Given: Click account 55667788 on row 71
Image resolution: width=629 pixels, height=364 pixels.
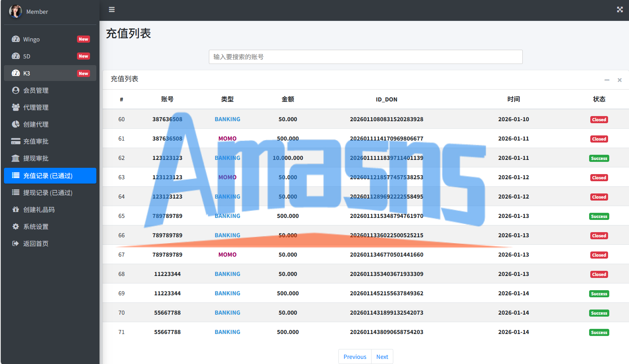Looking at the screenshot, I should pyautogui.click(x=167, y=332).
